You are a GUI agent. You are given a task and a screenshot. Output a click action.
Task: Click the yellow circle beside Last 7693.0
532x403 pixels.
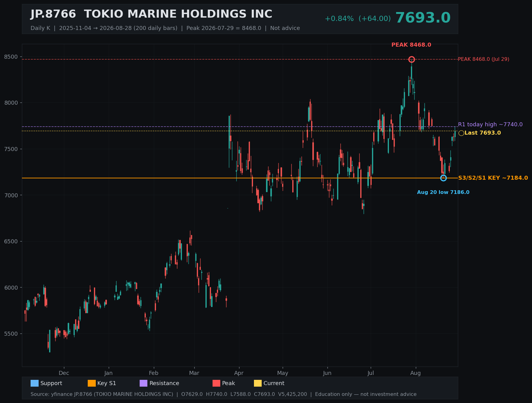(x=461, y=133)
